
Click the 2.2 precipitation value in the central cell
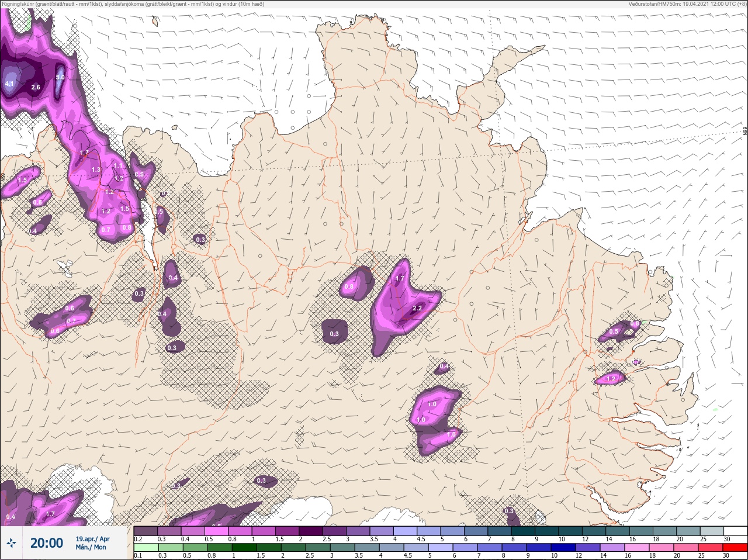tap(417, 308)
